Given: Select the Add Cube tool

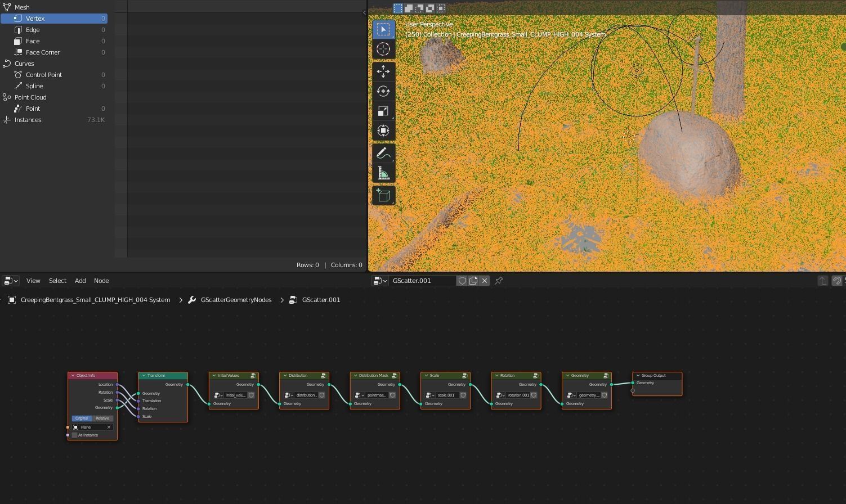Looking at the screenshot, I should [x=383, y=195].
